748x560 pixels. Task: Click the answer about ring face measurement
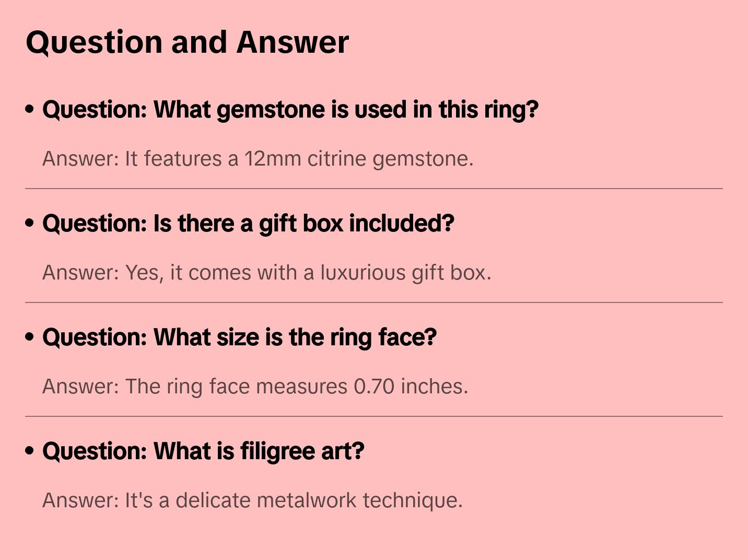point(255,387)
